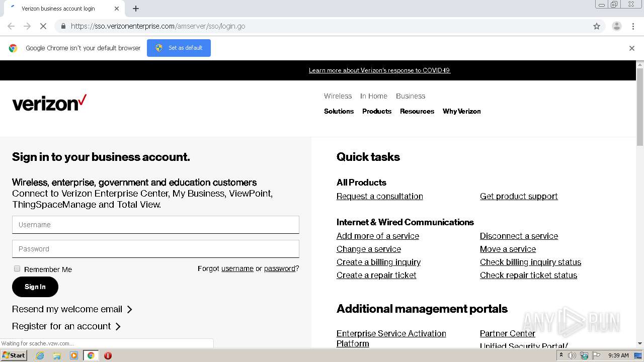Viewport: 644px width, 362px height.
Task: Click the Set as default button
Action: [x=179, y=48]
